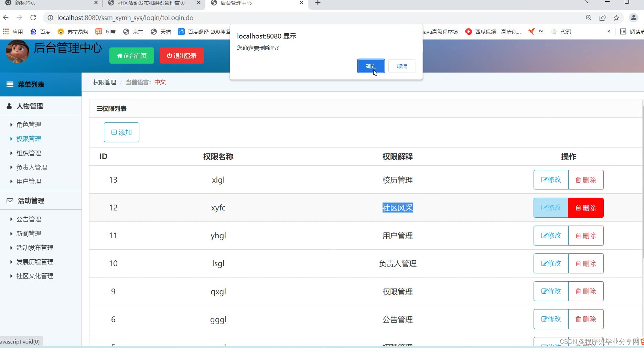Open the 苏宁易购 bookmark

(73, 32)
